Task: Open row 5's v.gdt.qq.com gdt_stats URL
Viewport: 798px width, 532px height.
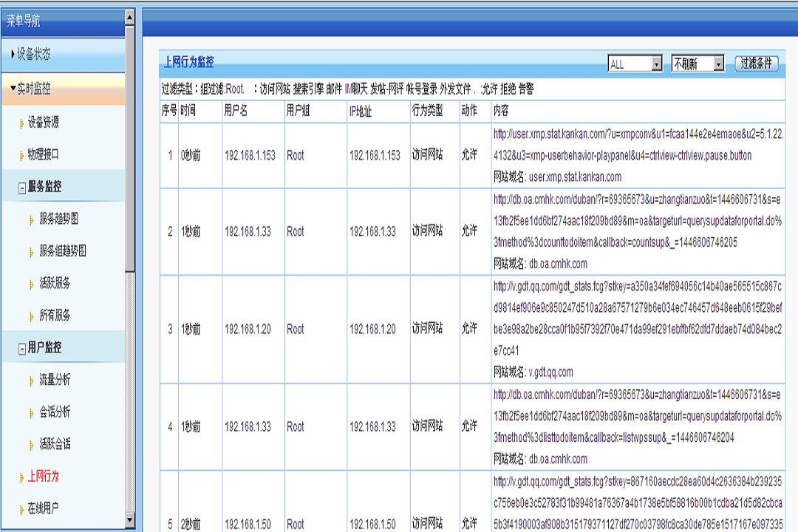Action: point(638,502)
